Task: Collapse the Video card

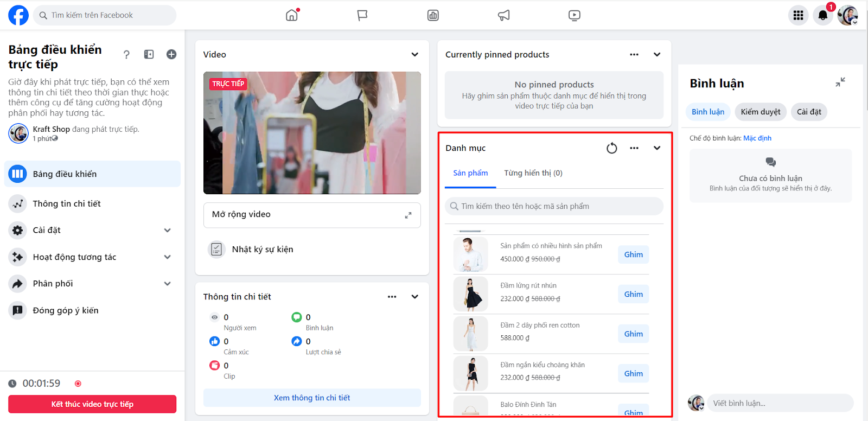Action: click(415, 54)
